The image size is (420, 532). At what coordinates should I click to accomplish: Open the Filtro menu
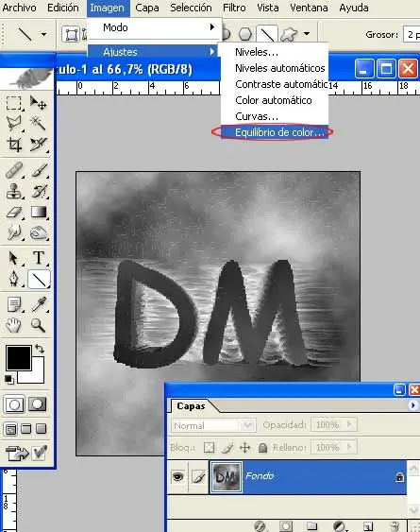[x=234, y=8]
